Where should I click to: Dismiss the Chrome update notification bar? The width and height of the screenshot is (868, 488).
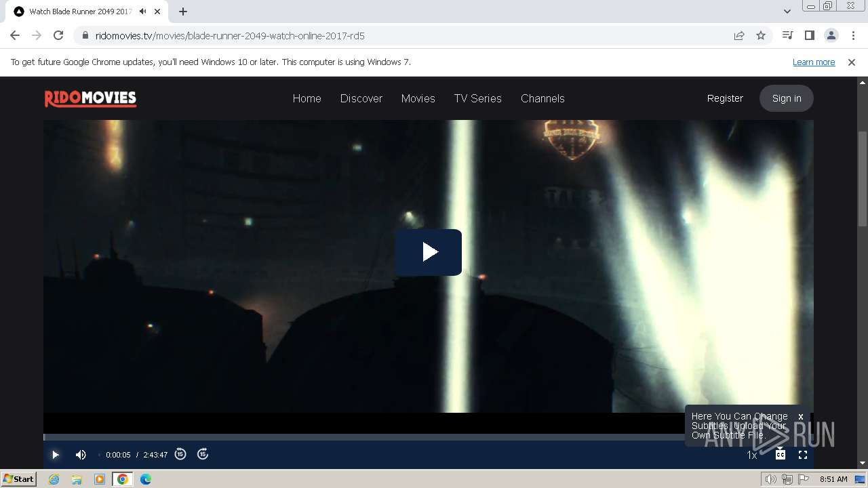[x=852, y=62]
